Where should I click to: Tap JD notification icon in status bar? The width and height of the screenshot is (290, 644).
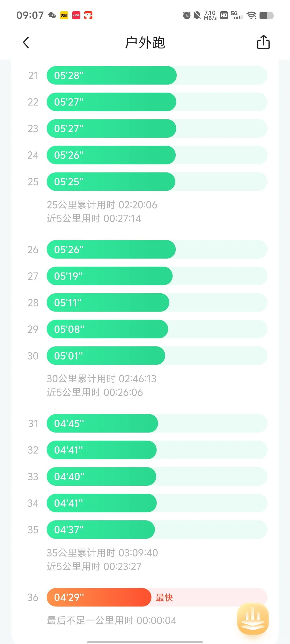(x=88, y=16)
